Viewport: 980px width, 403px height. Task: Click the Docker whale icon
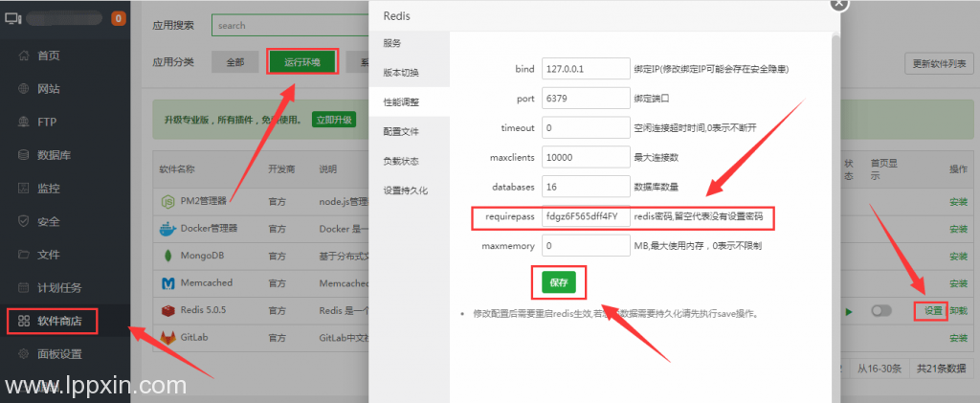(167, 228)
